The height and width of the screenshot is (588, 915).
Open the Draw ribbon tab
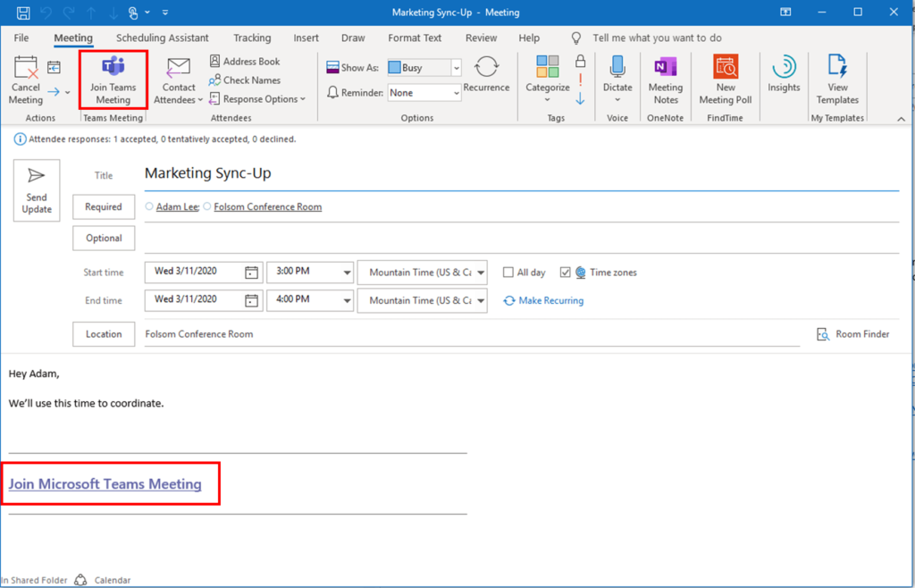353,38
